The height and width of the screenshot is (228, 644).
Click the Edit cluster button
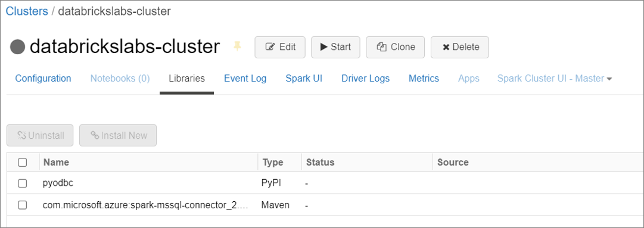(280, 47)
